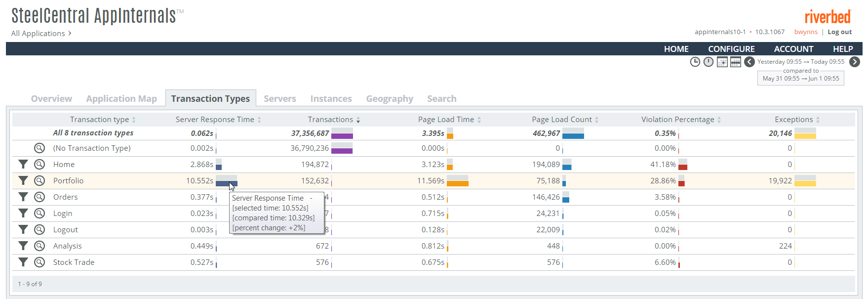This screenshot has width=868, height=299.
Task: Click the magnifier icon in Login row
Action: point(39,213)
